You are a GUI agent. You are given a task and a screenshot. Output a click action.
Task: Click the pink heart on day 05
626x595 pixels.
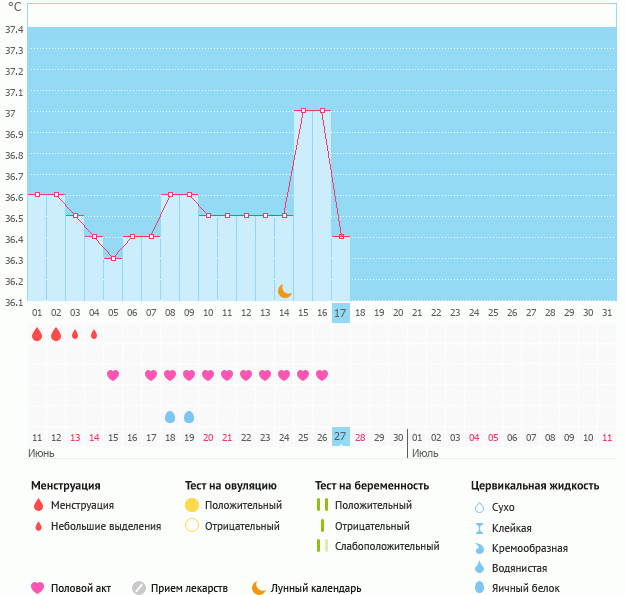click(x=113, y=375)
